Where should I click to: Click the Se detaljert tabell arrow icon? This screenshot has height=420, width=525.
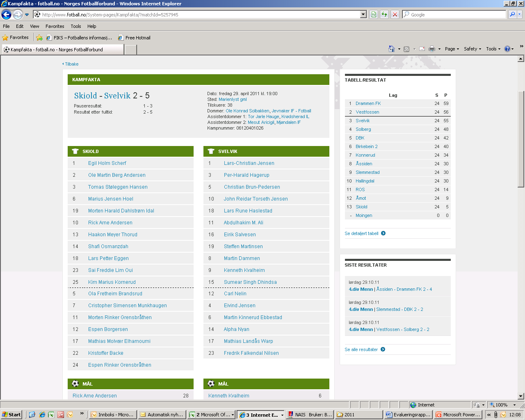tap(383, 233)
